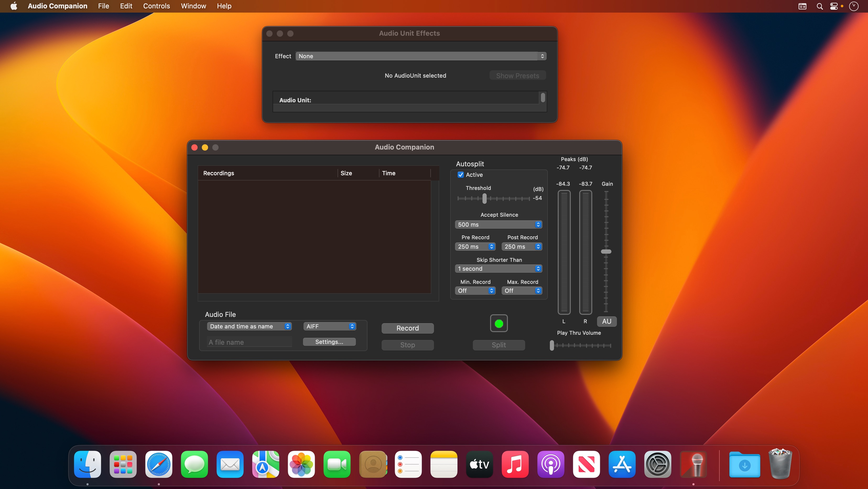
Task: Toggle the Autosplit Active checkbox
Action: (x=461, y=175)
